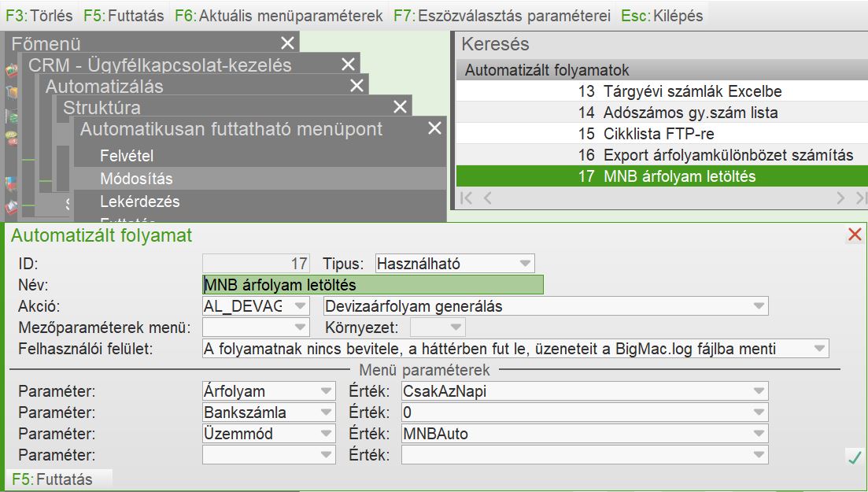Open the Üzemmód parameter dropdown

[269, 433]
